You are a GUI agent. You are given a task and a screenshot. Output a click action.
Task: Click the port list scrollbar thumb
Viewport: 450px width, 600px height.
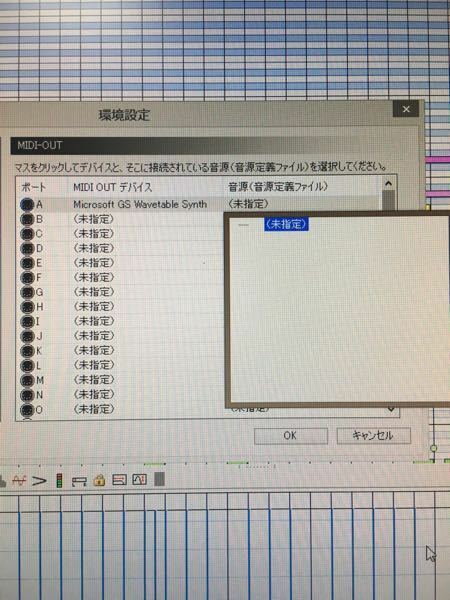pyautogui.click(x=389, y=200)
